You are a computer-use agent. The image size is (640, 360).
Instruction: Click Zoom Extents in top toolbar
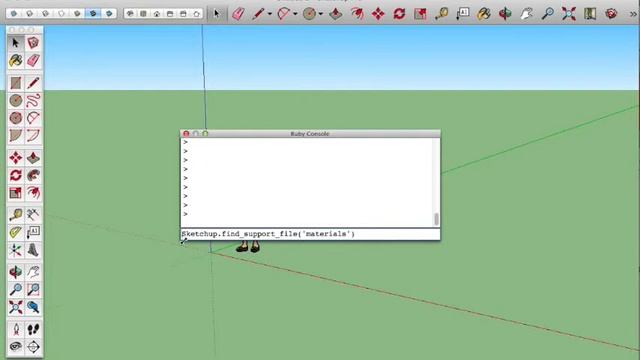(x=569, y=14)
